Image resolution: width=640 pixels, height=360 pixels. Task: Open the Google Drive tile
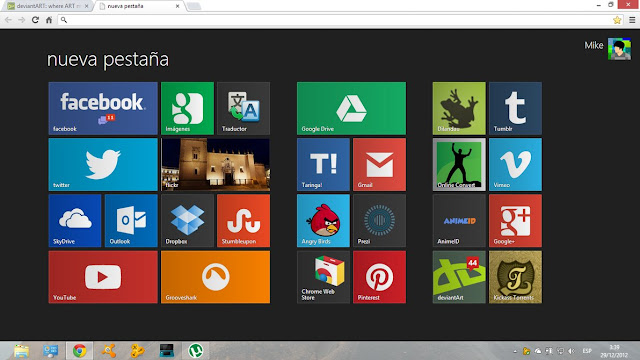(x=351, y=108)
